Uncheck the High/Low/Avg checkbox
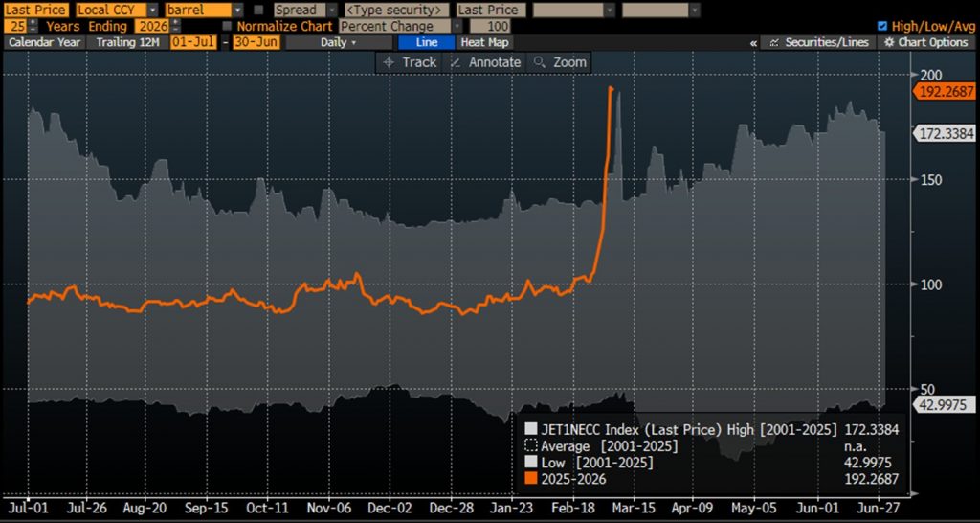 881,26
